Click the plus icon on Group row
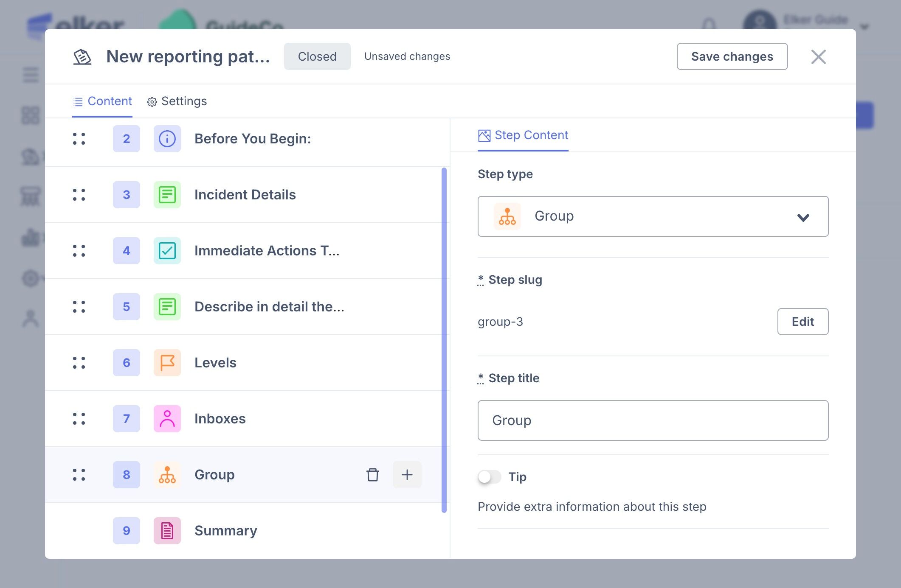This screenshot has width=901, height=588. [x=407, y=475]
